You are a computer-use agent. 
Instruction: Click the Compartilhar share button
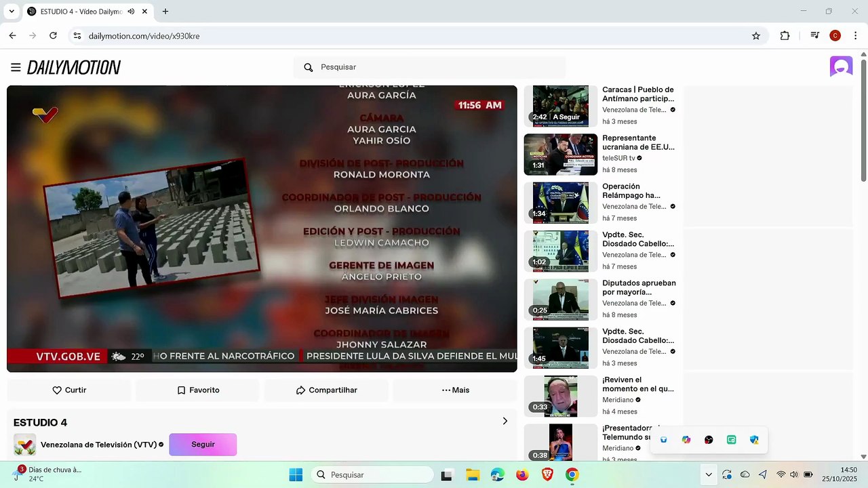click(326, 390)
